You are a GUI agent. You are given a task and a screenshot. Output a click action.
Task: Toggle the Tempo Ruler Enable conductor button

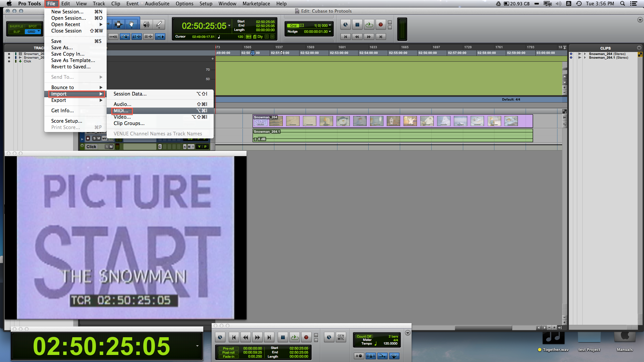(394, 356)
